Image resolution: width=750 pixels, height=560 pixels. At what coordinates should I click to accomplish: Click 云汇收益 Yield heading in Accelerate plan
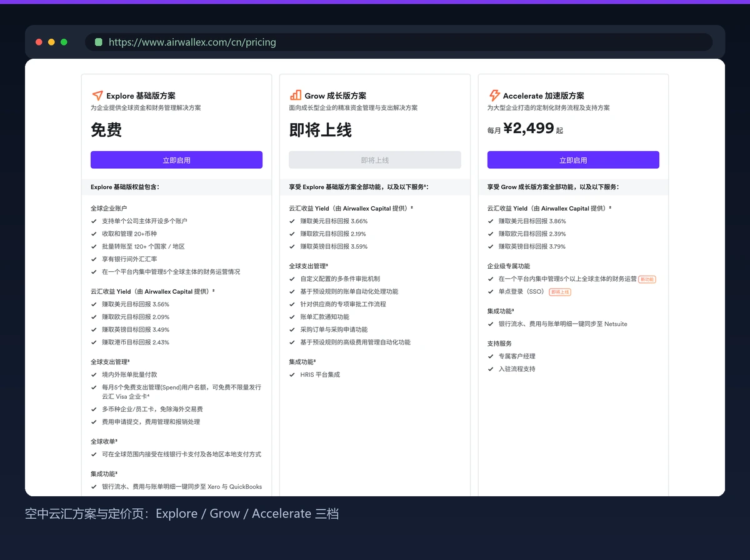(549, 208)
